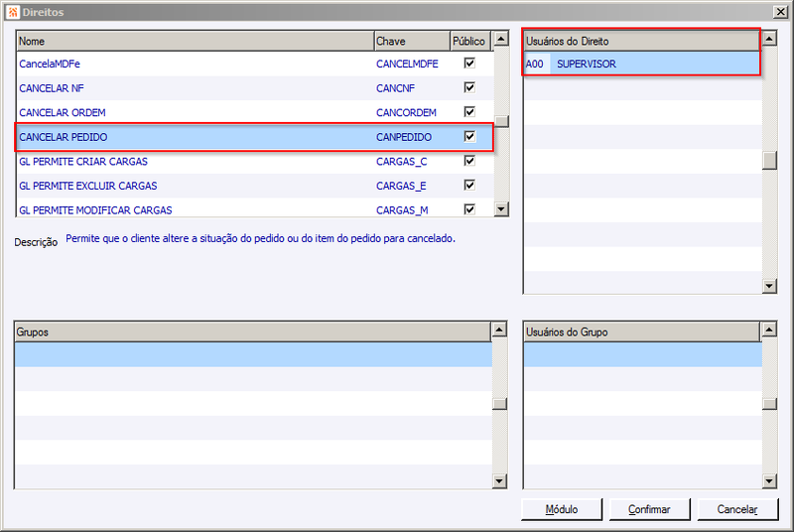The image size is (794, 532).
Task: Click the Grupos list header
Action: pos(253,332)
